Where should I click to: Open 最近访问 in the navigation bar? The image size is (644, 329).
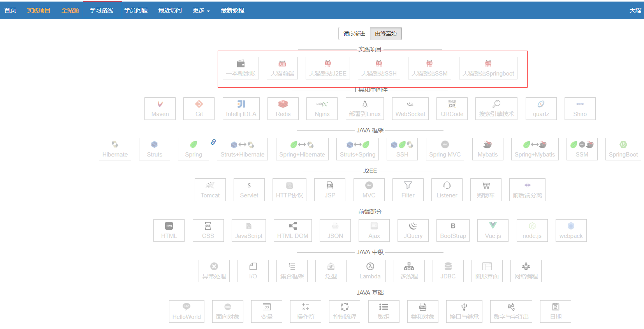170,11
